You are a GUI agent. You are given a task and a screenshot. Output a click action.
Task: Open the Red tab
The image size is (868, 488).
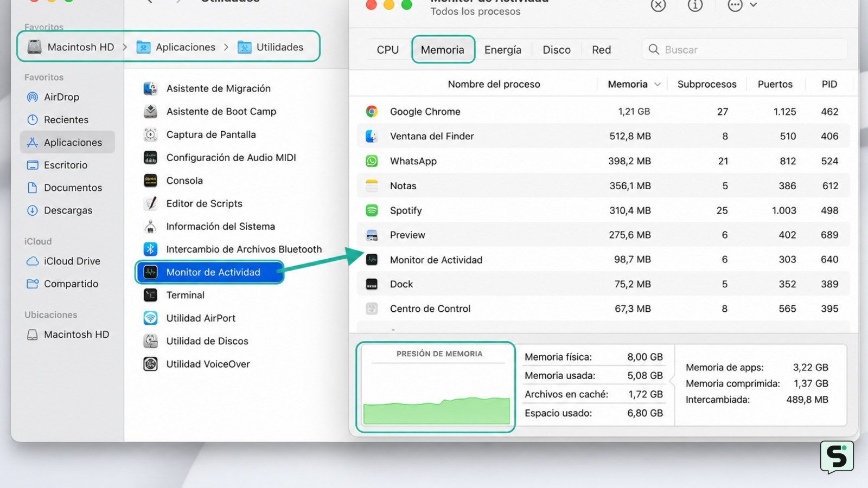tap(601, 50)
